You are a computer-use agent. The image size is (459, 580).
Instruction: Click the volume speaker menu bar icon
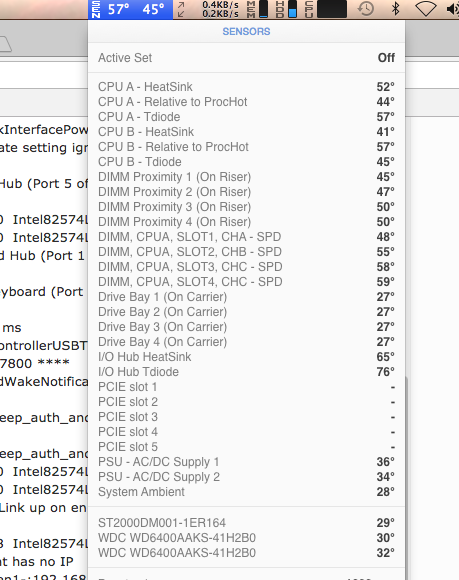pos(453,9)
